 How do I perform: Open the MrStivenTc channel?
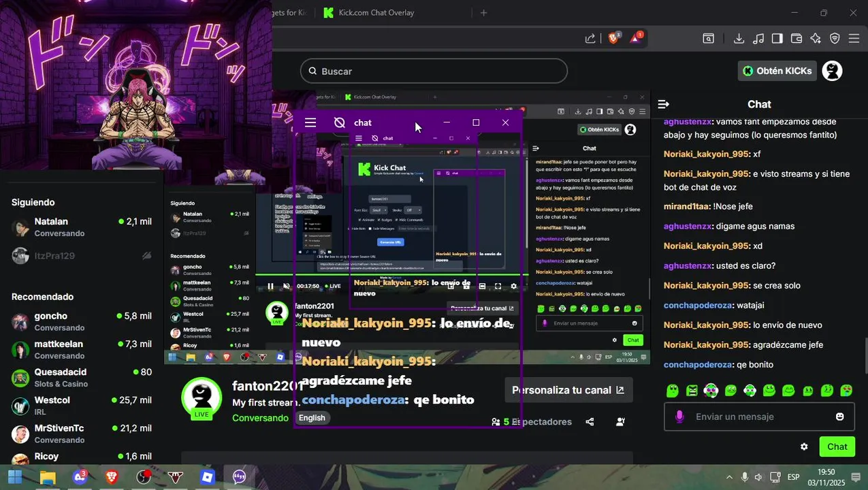point(82,434)
